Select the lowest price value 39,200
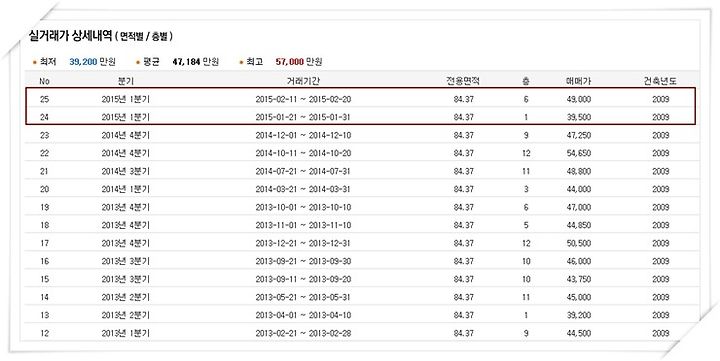The image size is (720, 361). pyautogui.click(x=83, y=62)
